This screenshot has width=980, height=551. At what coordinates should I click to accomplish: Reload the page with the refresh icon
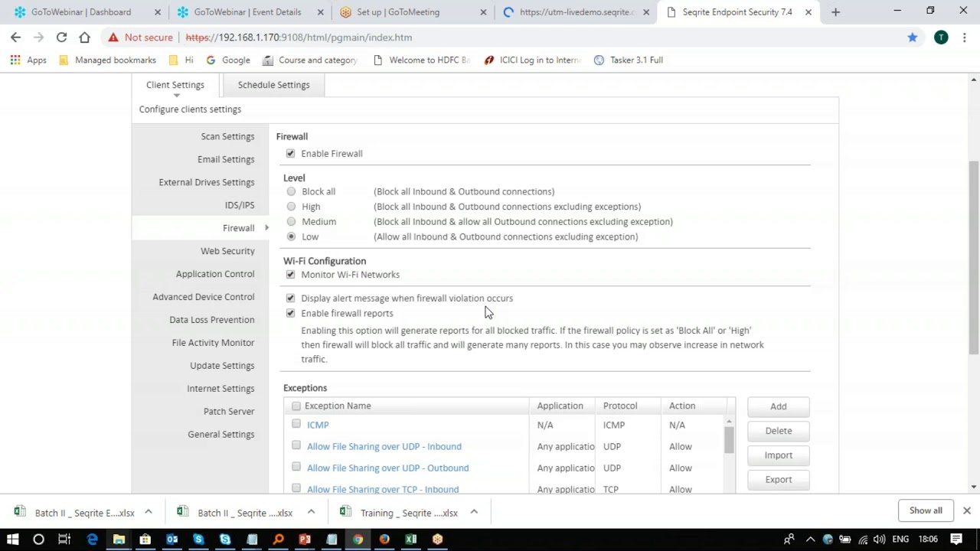tap(61, 37)
